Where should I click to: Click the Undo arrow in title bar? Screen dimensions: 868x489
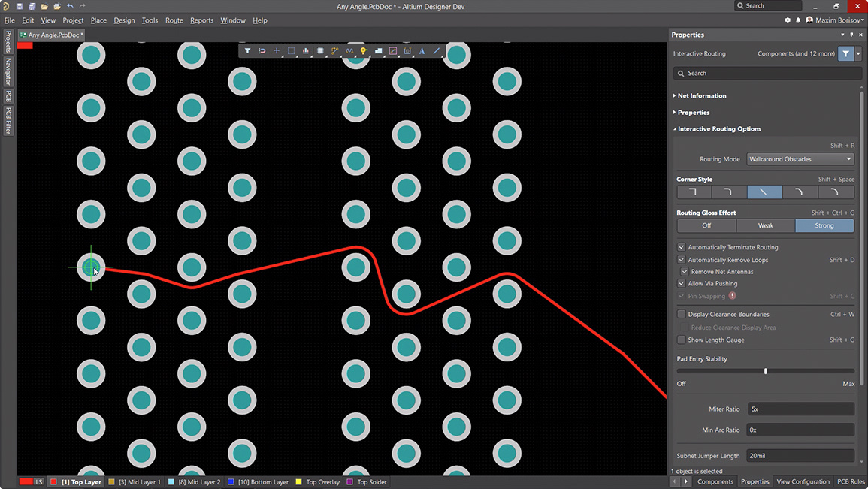70,6
